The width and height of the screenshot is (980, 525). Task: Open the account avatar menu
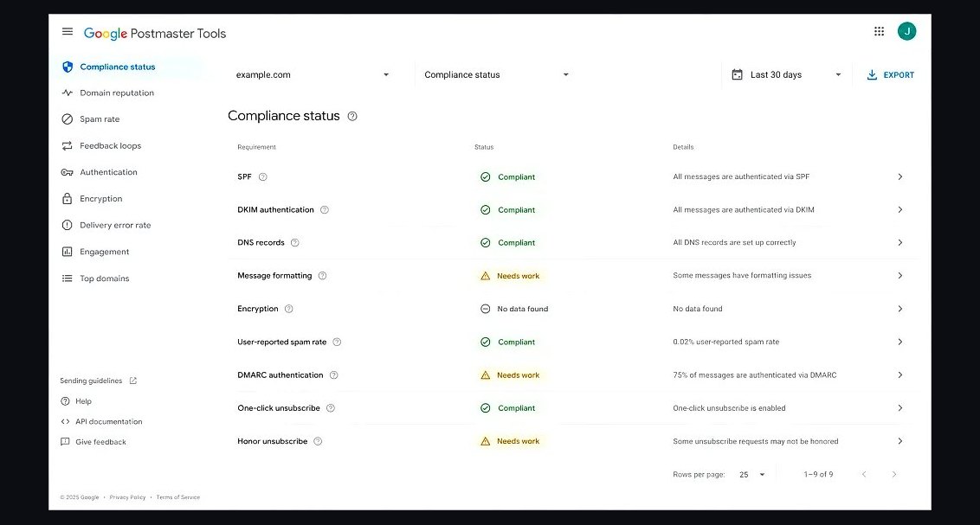(907, 31)
